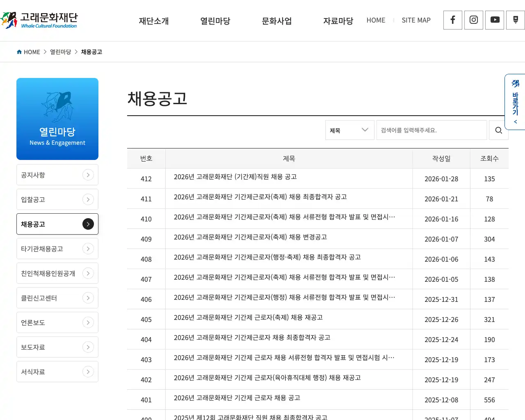Viewport: 525px width, 420px height.
Task: Click the arrow icon next to 입찰공고
Action: click(x=88, y=199)
